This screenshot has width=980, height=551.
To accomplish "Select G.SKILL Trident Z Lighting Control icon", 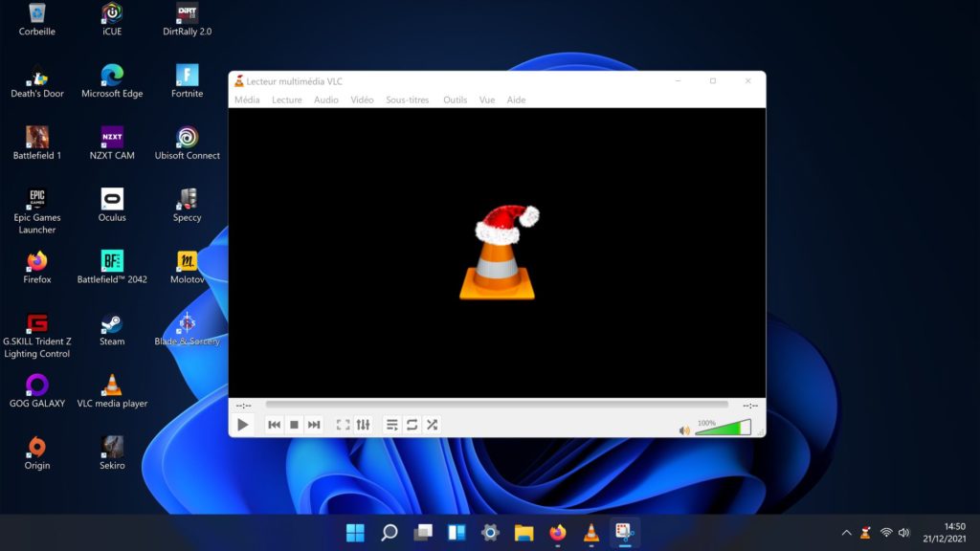I will [x=37, y=336].
